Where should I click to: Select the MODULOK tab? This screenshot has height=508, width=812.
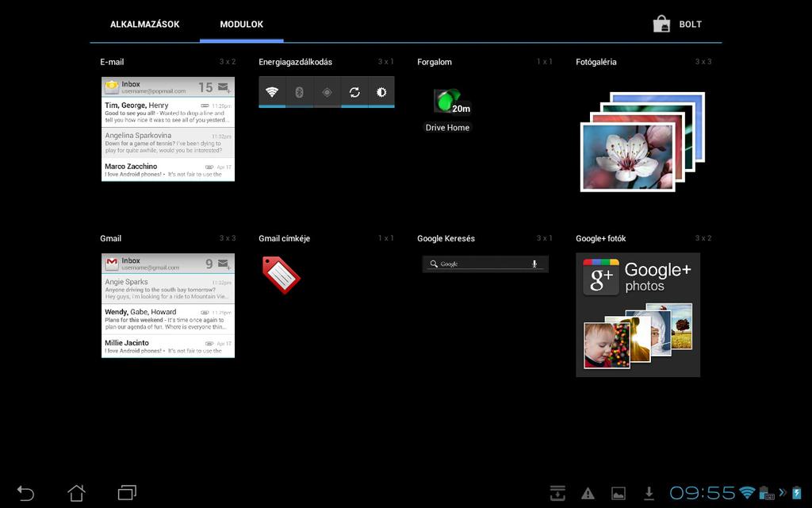tap(241, 24)
